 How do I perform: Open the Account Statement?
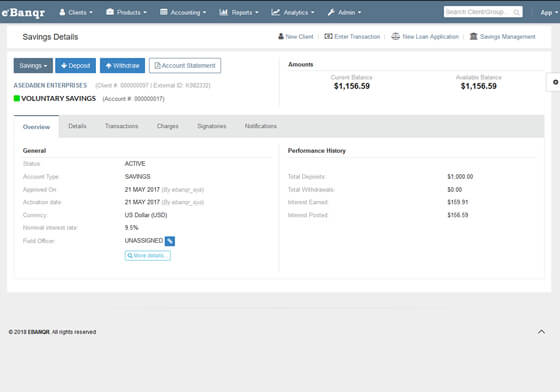coord(185,66)
